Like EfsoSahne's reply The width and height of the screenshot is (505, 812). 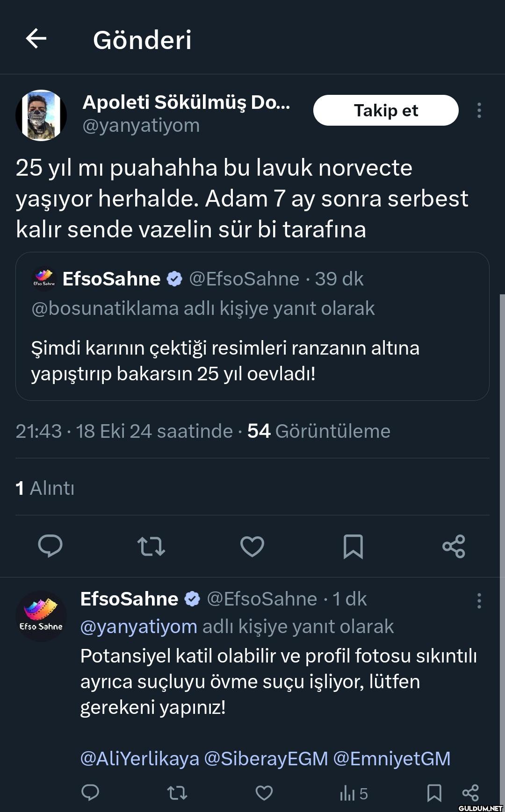(264, 793)
